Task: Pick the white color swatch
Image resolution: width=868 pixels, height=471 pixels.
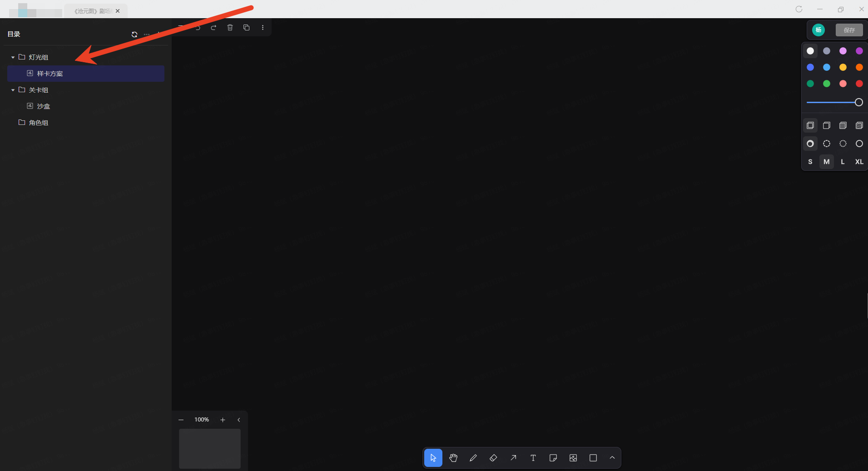Action: [x=810, y=51]
